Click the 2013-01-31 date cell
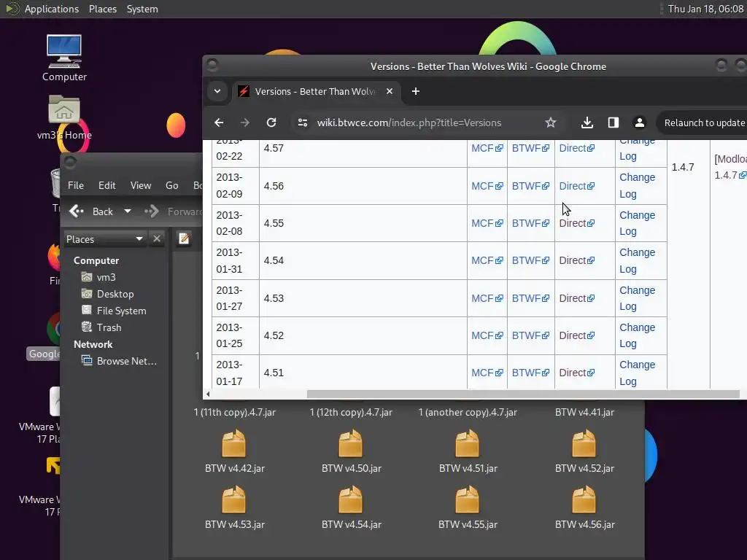Image resolution: width=747 pixels, height=560 pixels. point(236,260)
